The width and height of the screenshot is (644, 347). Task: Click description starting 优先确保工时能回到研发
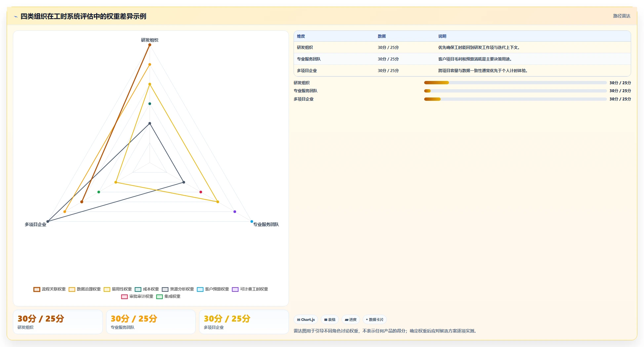[x=480, y=48]
